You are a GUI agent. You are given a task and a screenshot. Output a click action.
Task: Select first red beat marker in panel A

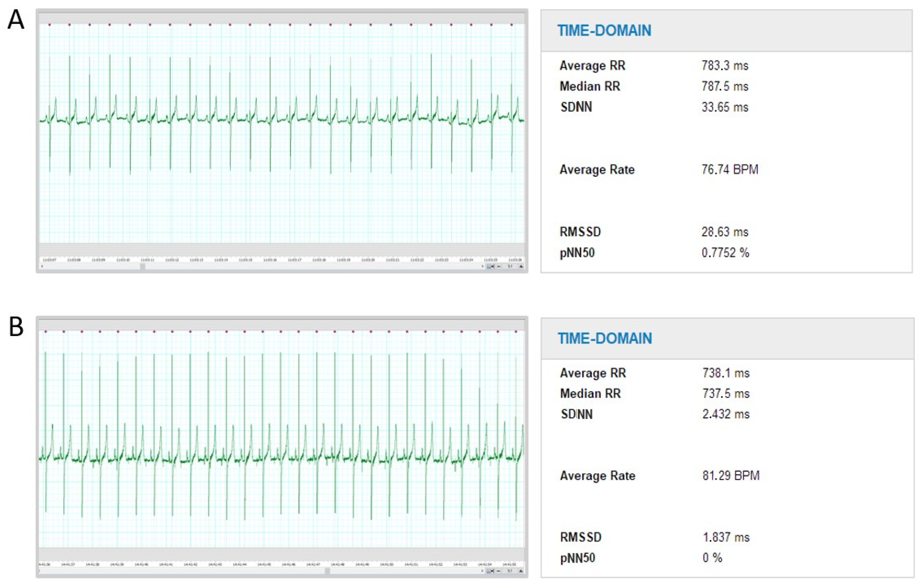tap(50, 25)
